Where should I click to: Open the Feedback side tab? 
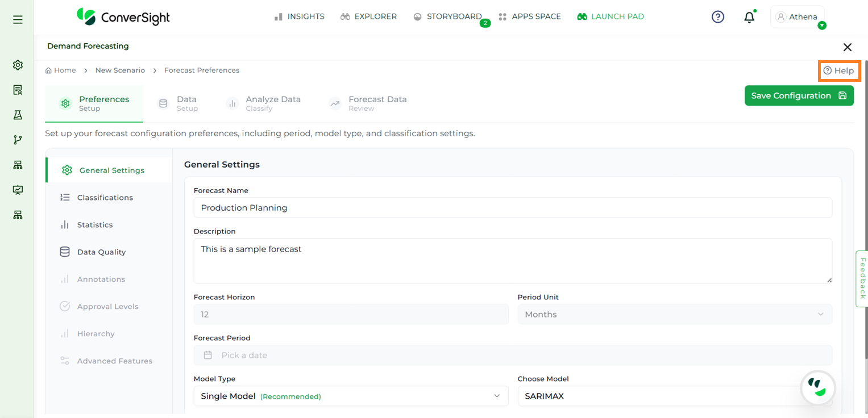[862, 278]
